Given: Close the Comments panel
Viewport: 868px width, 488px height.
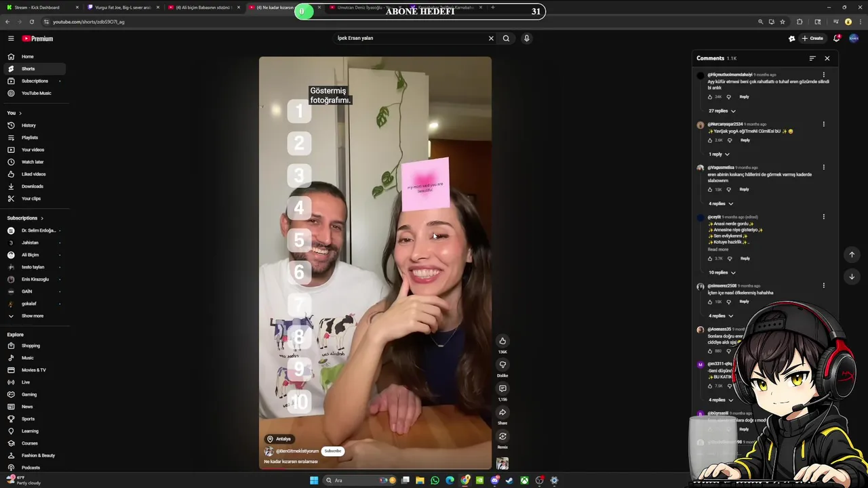Looking at the screenshot, I should click(827, 58).
